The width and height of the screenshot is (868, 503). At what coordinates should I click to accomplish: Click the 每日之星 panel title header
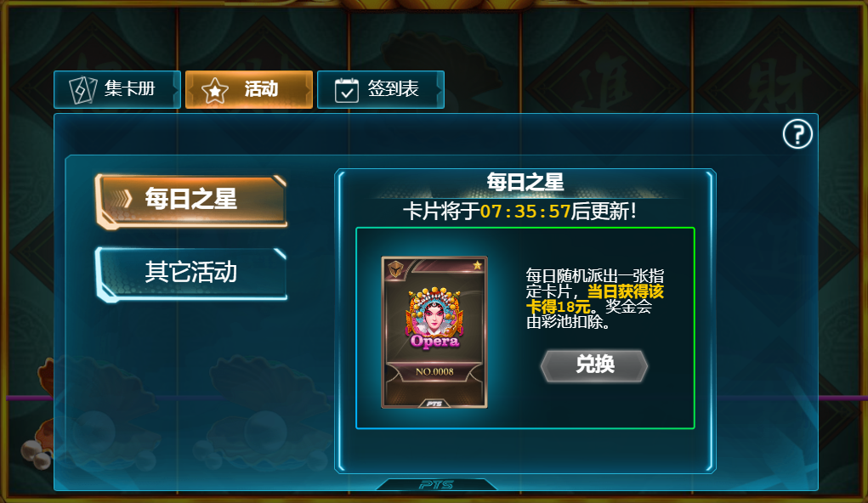point(525,182)
